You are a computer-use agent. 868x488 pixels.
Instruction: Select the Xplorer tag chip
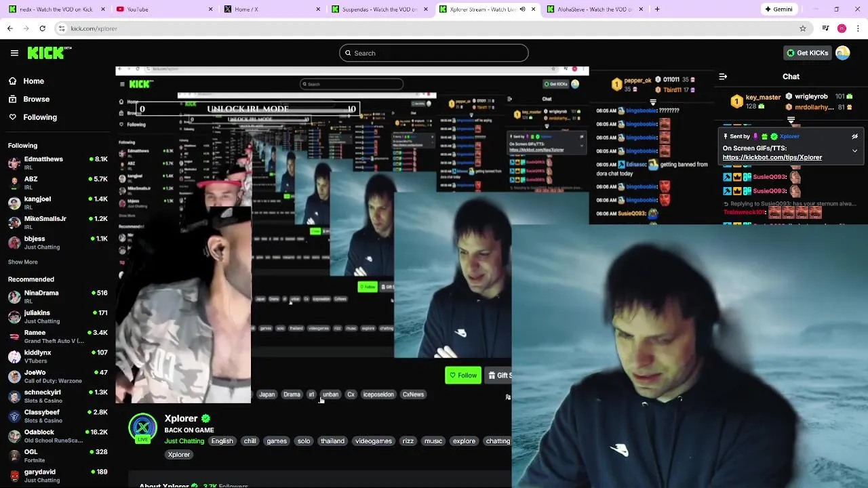(179, 455)
